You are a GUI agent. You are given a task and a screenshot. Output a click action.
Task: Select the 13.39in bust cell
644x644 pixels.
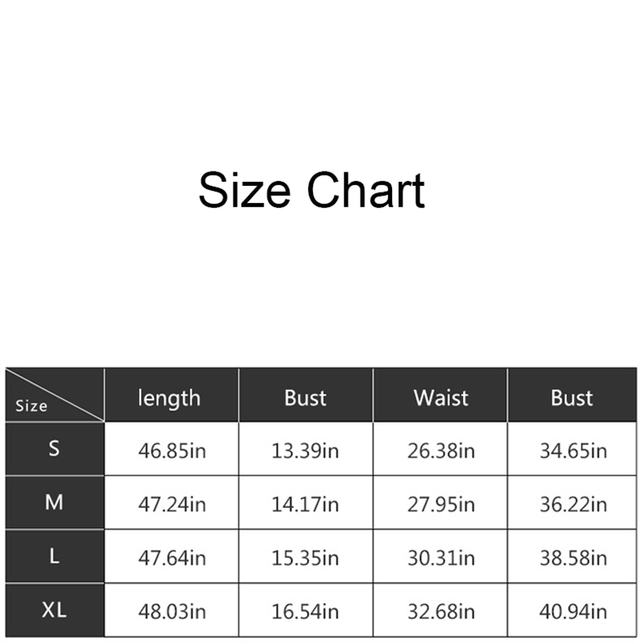[x=305, y=451]
